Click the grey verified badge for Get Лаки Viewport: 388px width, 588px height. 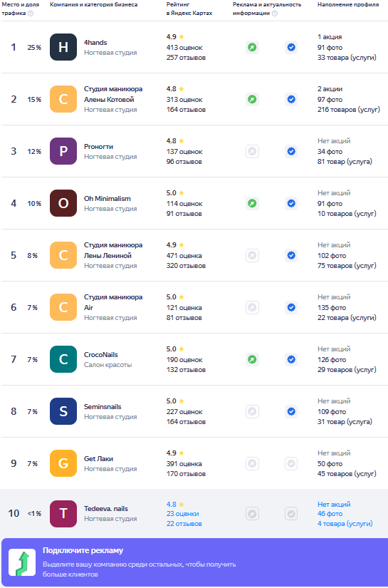(291, 464)
